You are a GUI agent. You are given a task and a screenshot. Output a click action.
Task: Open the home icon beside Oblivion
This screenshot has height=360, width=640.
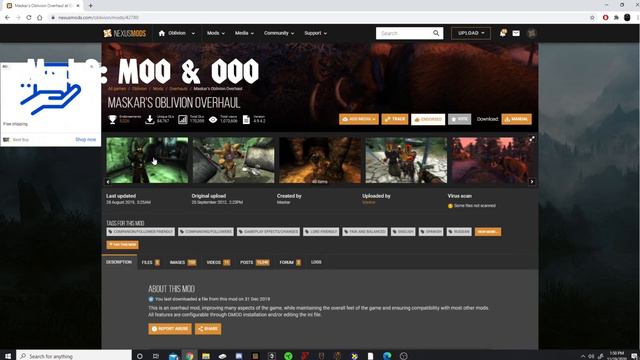[162, 33]
